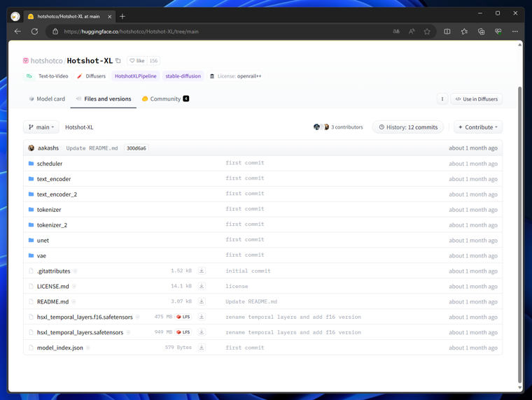Open browser settings and more menu
The width and height of the screenshot is (532, 400).
tap(515, 31)
